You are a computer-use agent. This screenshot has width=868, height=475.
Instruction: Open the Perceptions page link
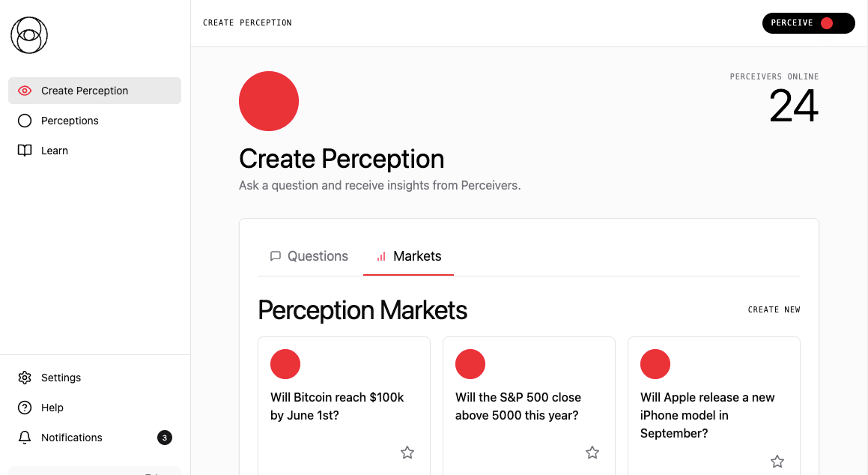click(70, 121)
